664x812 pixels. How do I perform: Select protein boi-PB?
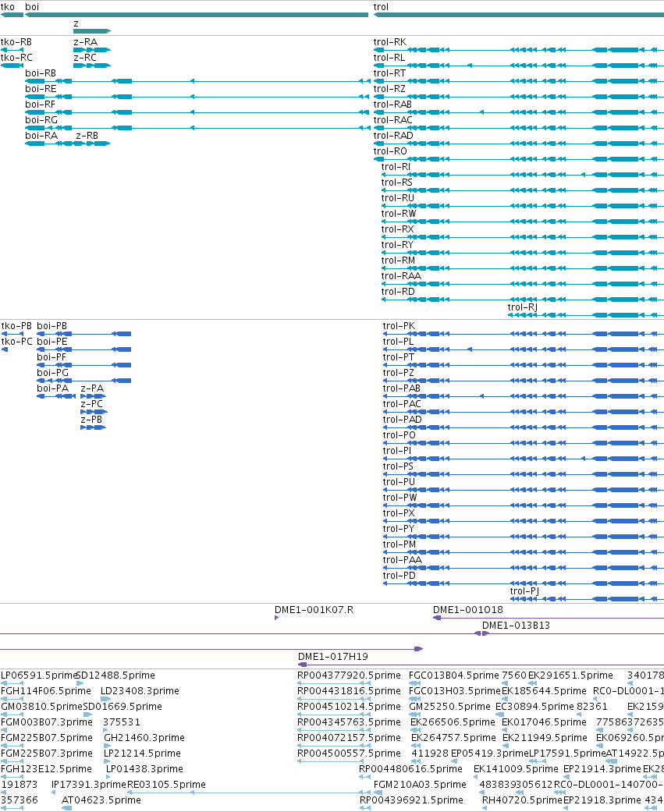click(x=51, y=326)
